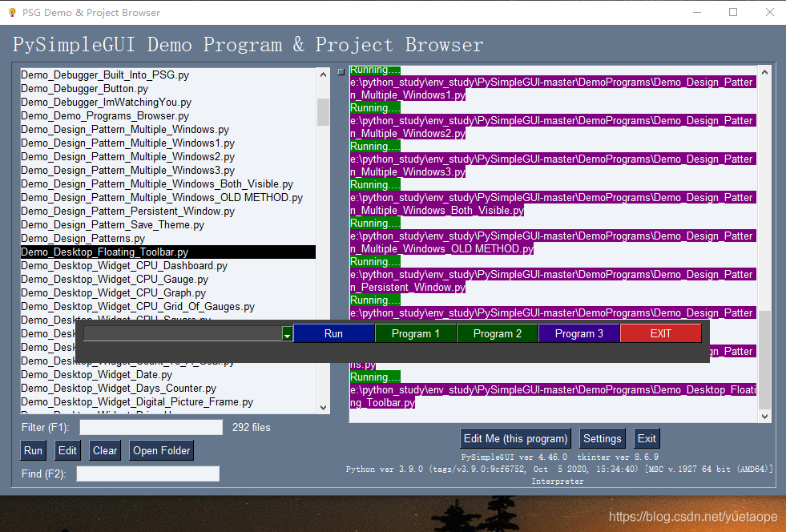Click output line ending n_Multiple_Windows1.py
This screenshot has width=786, height=532.
[x=408, y=95]
